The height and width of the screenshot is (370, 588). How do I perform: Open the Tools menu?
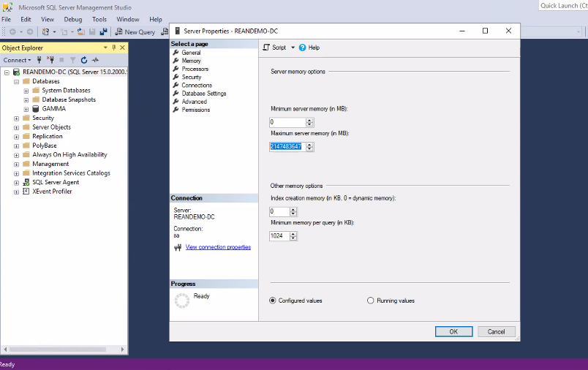99,19
